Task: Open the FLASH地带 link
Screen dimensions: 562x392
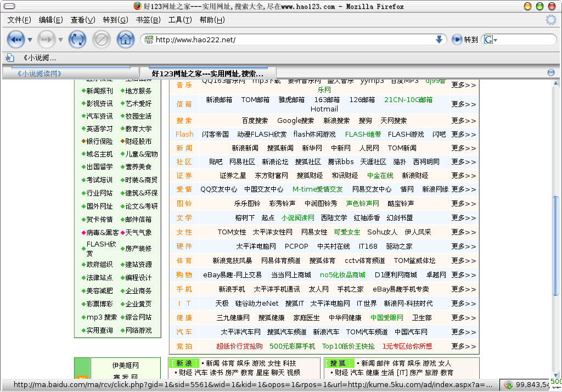Action: tap(363, 134)
